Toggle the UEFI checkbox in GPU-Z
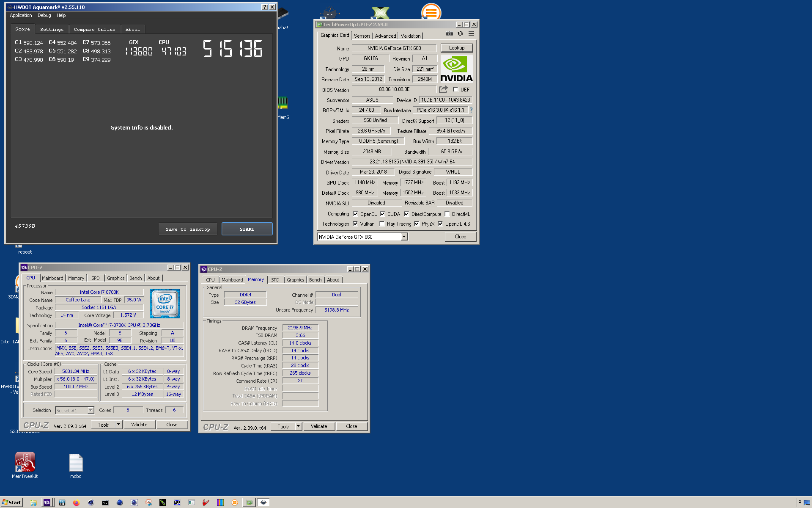The height and width of the screenshot is (508, 812). click(x=455, y=90)
